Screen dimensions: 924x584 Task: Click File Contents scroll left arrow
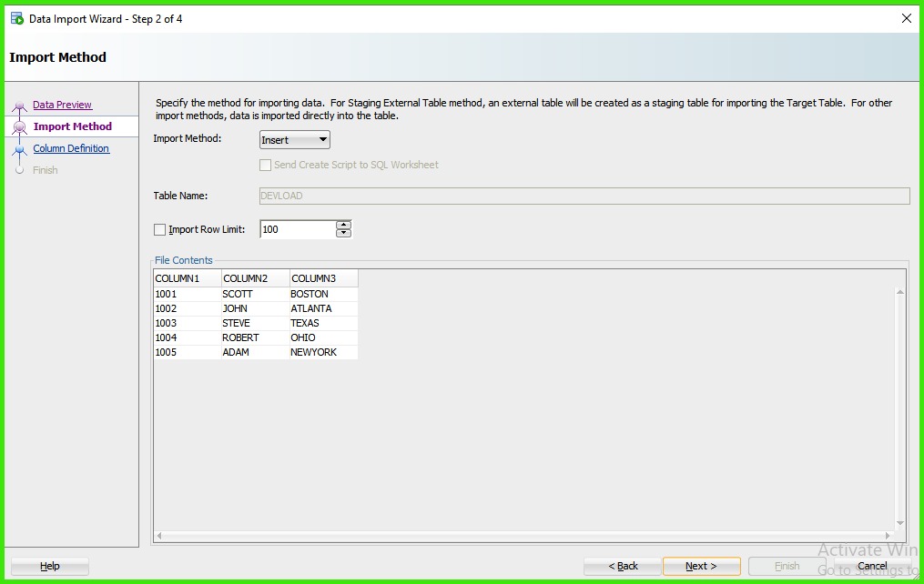pyautogui.click(x=159, y=536)
